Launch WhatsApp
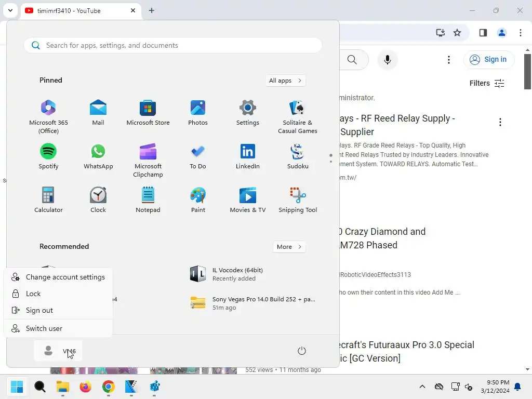 [98, 156]
